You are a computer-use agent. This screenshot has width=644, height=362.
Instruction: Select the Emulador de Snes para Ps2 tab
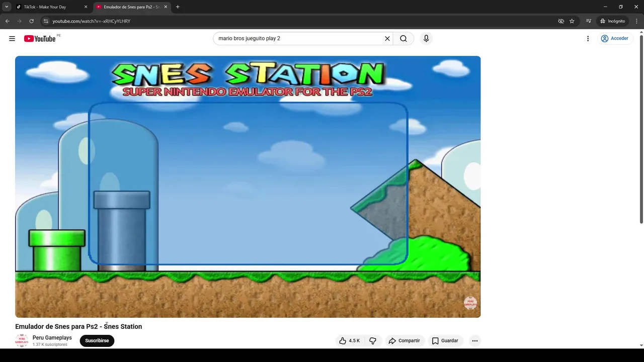pos(131,7)
